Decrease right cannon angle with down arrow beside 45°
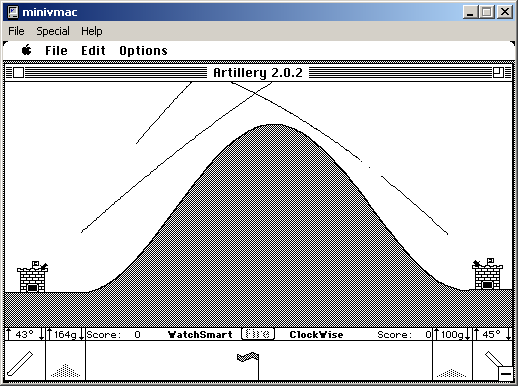 point(508,334)
